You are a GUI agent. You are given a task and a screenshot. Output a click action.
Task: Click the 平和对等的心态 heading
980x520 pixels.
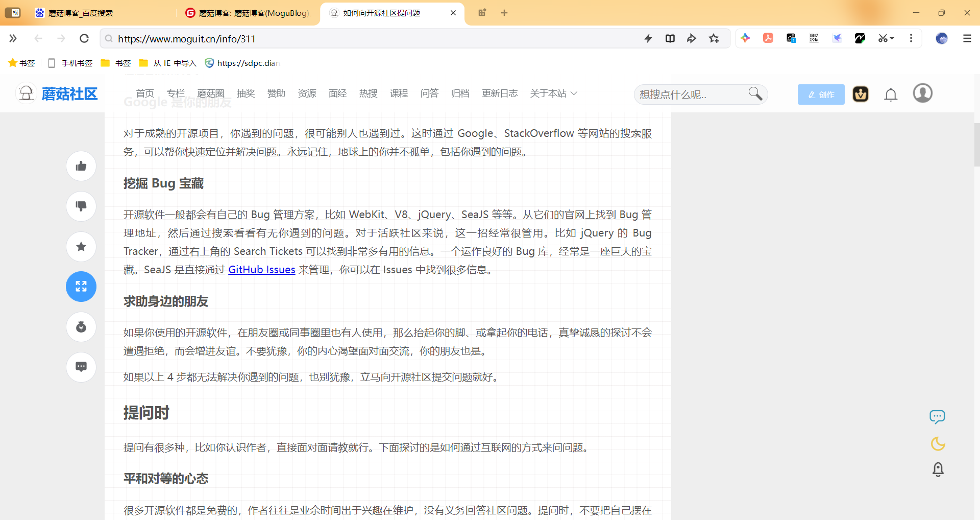point(166,479)
